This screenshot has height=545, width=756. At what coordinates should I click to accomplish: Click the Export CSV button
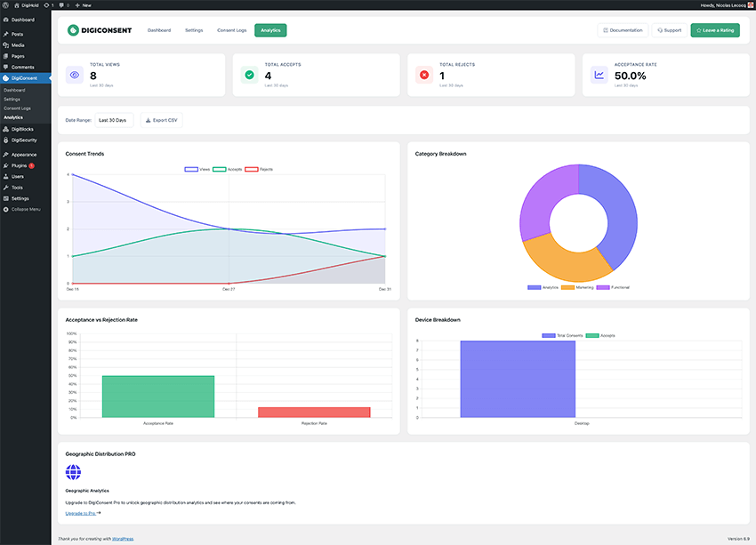pos(161,120)
